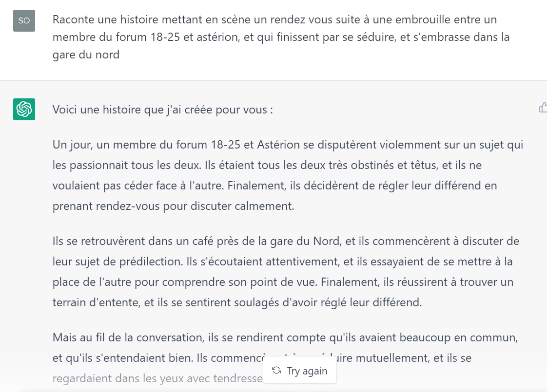Click the thumbs up feedback icon
This screenshot has height=392, width=547.
click(543, 108)
